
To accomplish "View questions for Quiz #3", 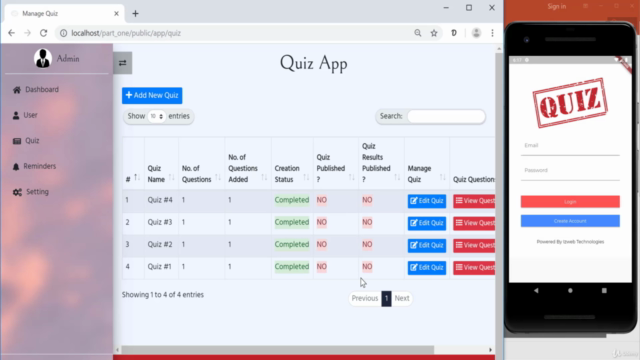I will 474,223.
